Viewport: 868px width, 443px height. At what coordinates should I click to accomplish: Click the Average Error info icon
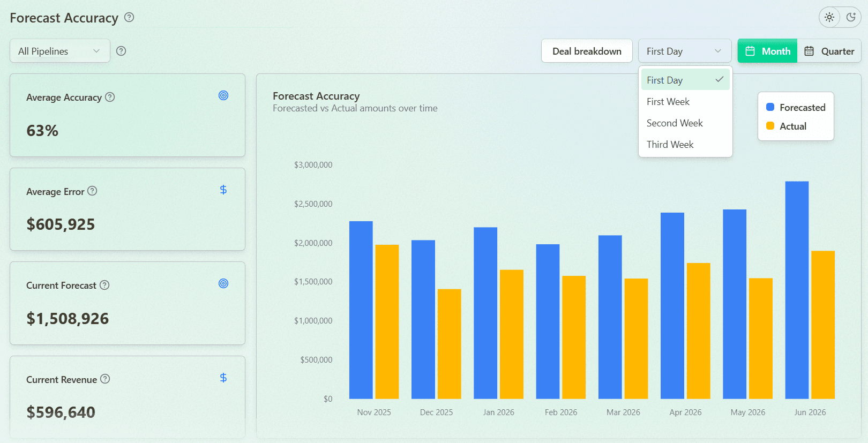[x=92, y=191]
